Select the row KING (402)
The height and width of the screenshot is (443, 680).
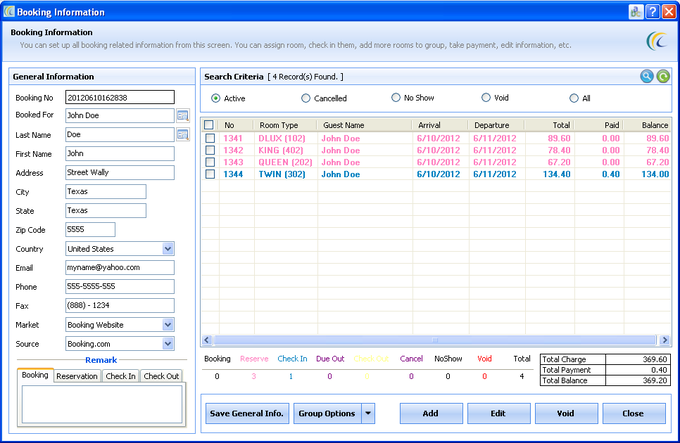coord(436,150)
